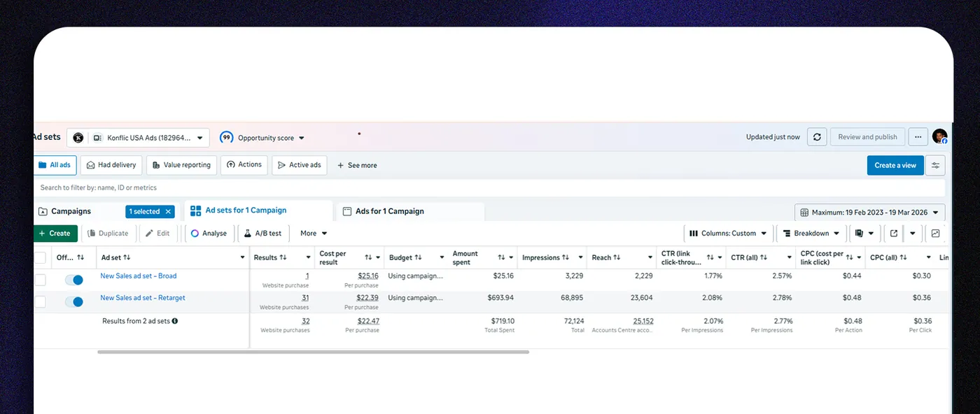980x414 pixels.
Task: Open the New Sales ad set – Broad link
Action: pos(139,276)
